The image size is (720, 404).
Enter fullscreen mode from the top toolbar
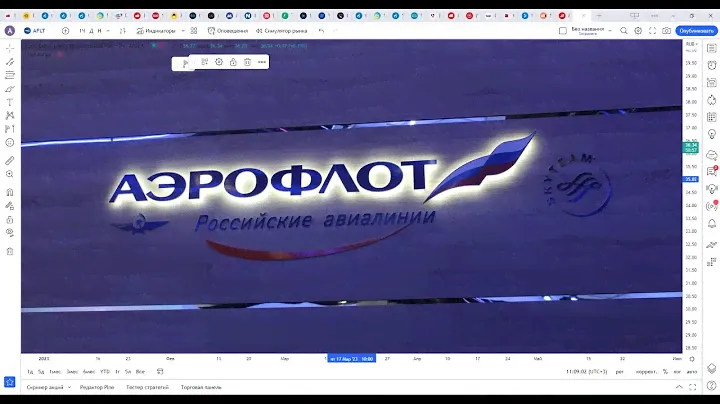pos(652,31)
